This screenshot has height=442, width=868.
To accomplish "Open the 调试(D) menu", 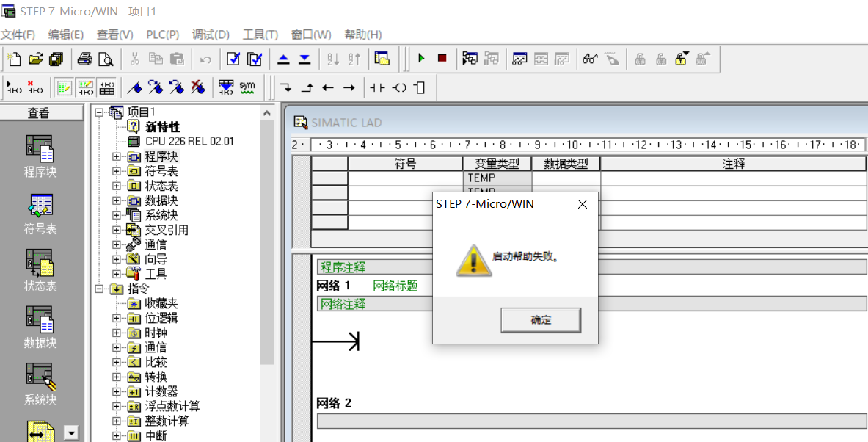I will (x=211, y=35).
